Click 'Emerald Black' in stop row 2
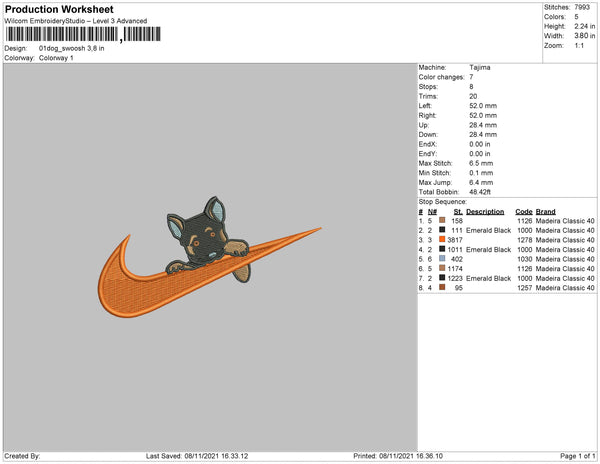Screen dimensions: 600x464 489,231
